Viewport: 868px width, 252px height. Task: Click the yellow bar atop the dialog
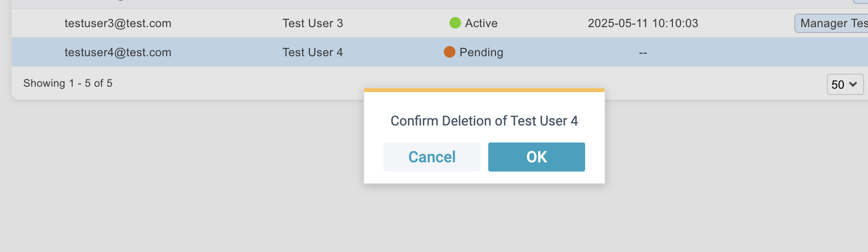(484, 90)
